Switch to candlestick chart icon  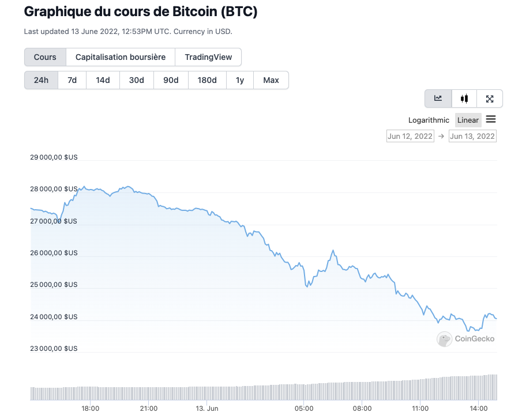coord(464,99)
